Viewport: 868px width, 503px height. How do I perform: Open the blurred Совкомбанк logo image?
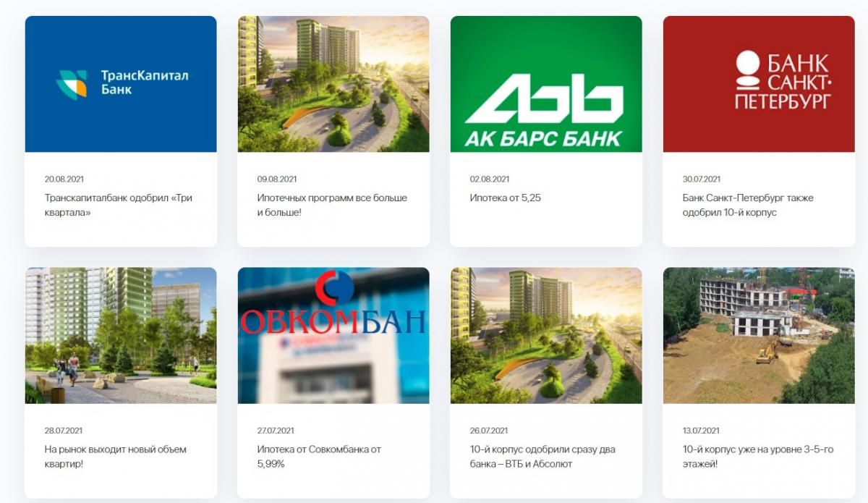point(333,336)
